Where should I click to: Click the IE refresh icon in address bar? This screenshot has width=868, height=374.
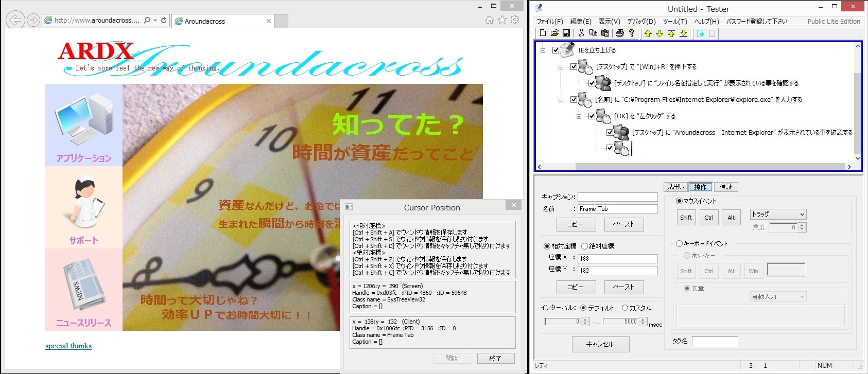(x=164, y=21)
